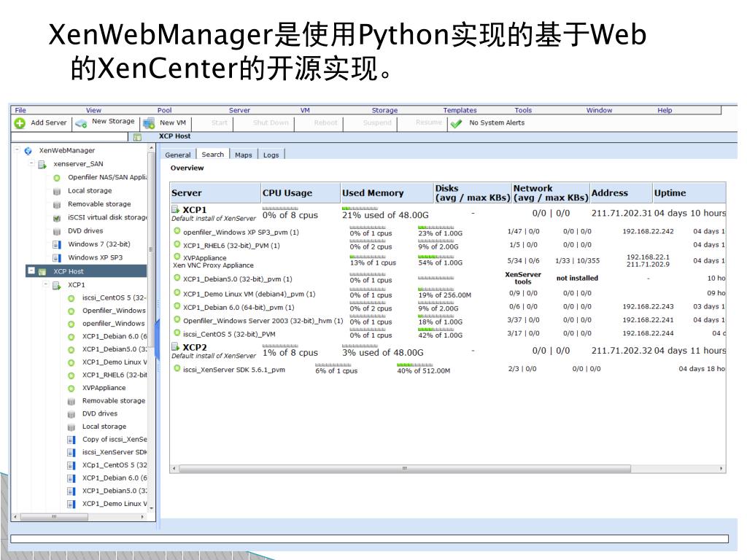Click iscsi_XenServer SDK 40% memory bar
The width and height of the screenshot is (747, 560).
(415, 365)
